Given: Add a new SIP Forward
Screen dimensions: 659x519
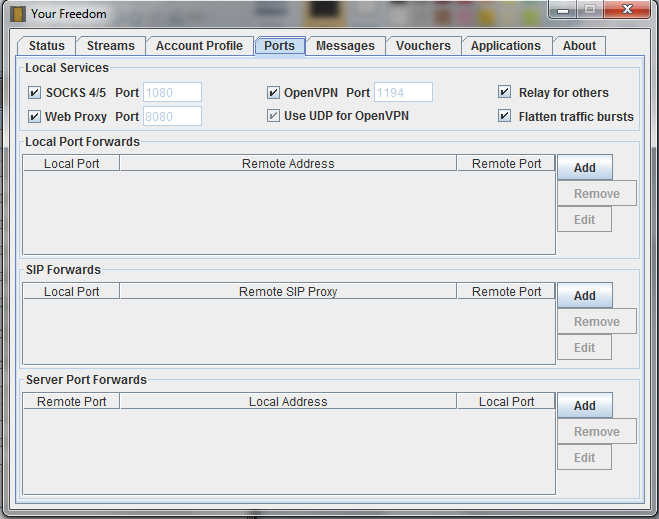Looking at the screenshot, I should (x=585, y=295).
